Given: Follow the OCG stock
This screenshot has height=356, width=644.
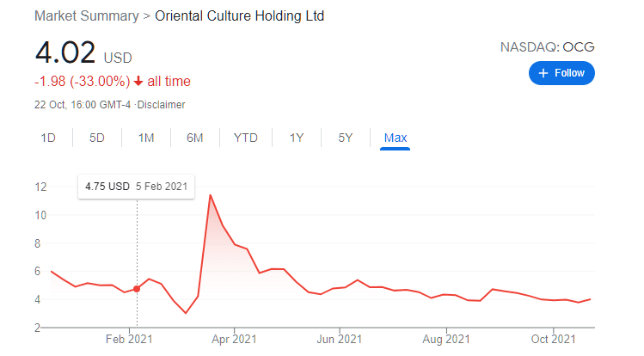Looking at the screenshot, I should [561, 73].
